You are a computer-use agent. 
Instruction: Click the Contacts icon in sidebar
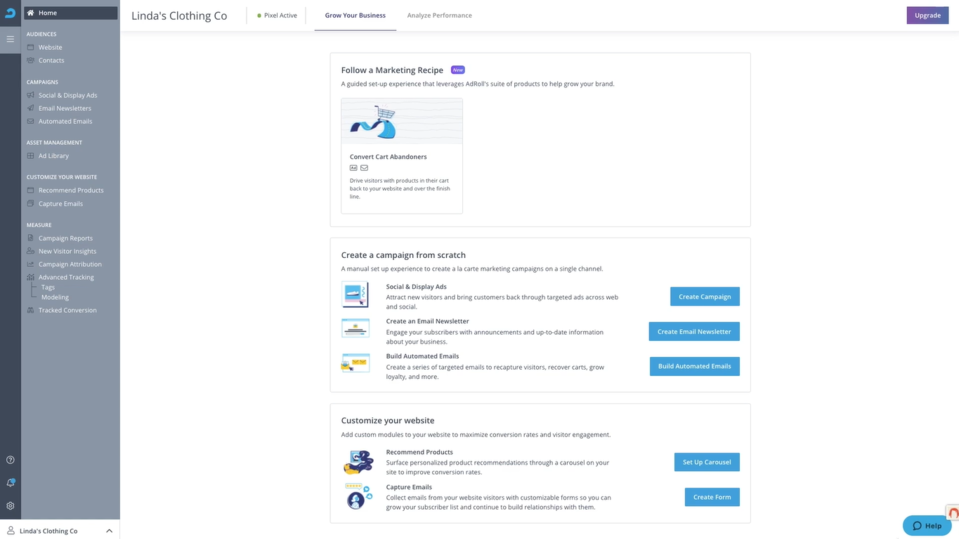click(31, 61)
